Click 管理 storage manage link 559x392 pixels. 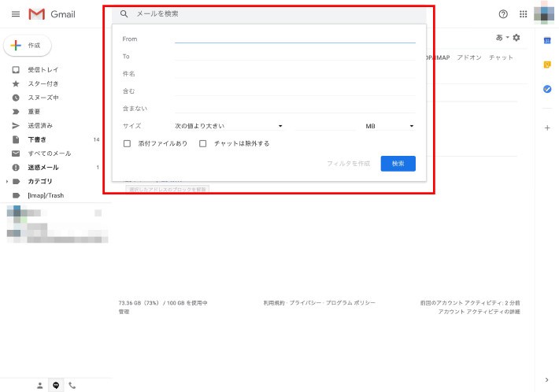pyautogui.click(x=124, y=312)
